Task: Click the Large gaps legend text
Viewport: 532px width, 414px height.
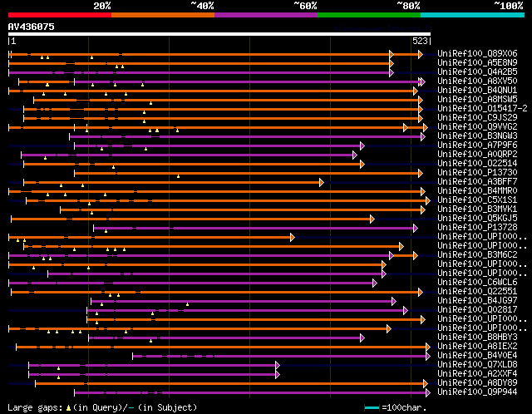Action: pos(101,407)
